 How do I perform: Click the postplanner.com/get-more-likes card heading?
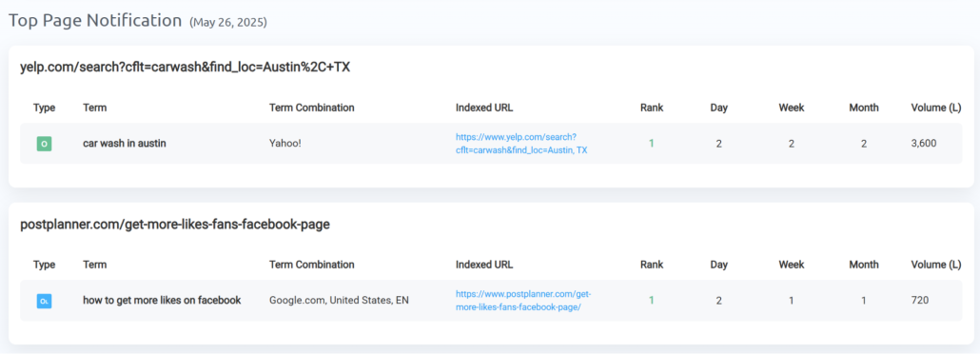tap(175, 224)
